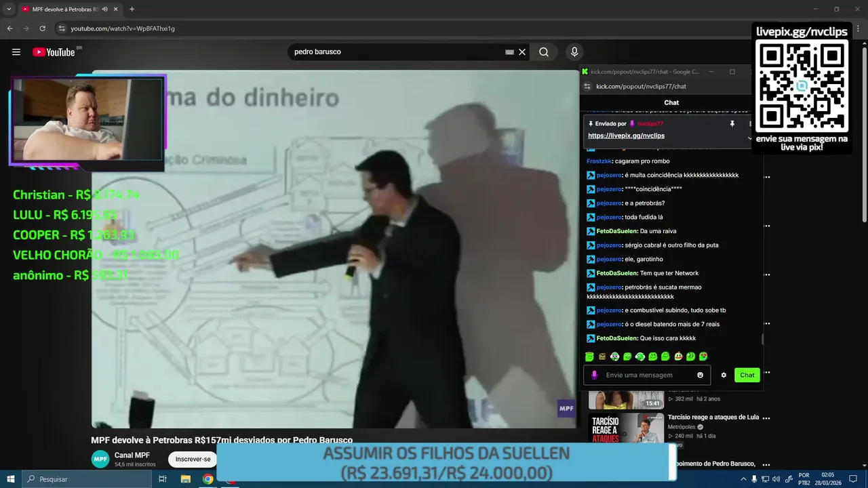Open the YouTube hamburger guide menu
Viewport: 868px width, 488px height.
point(16,52)
